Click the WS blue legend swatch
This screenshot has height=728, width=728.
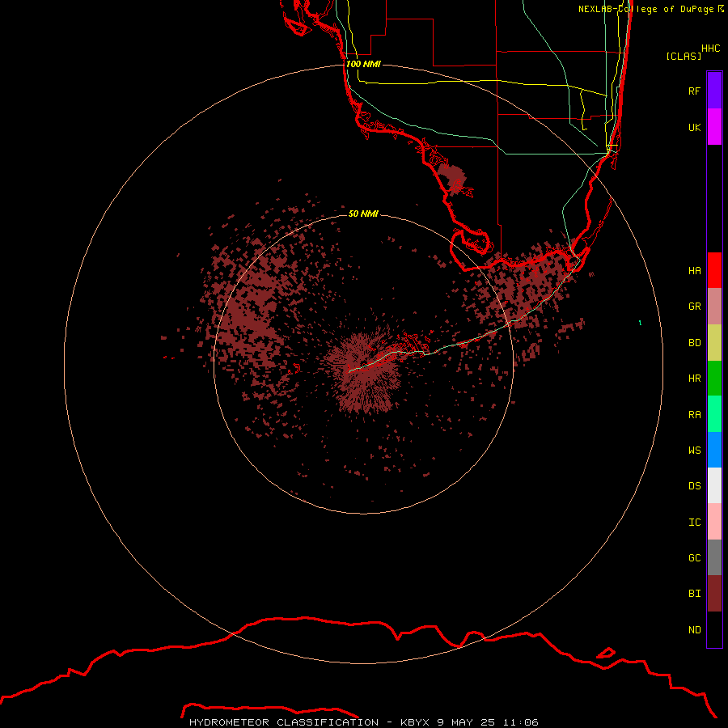(714, 450)
